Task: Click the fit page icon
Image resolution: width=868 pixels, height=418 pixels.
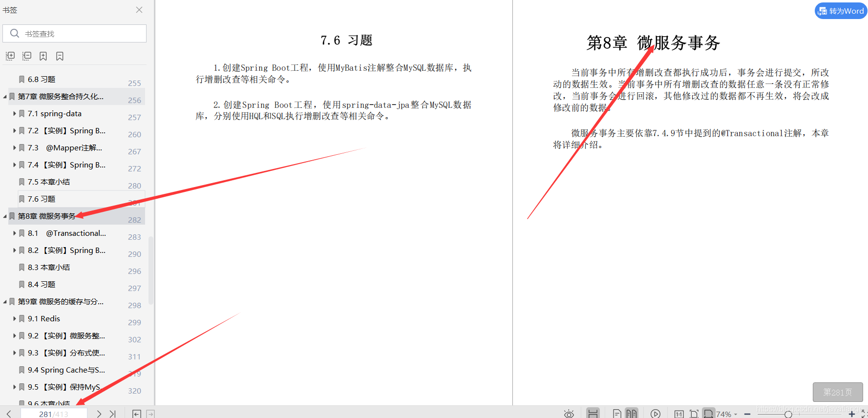Action: click(694, 414)
